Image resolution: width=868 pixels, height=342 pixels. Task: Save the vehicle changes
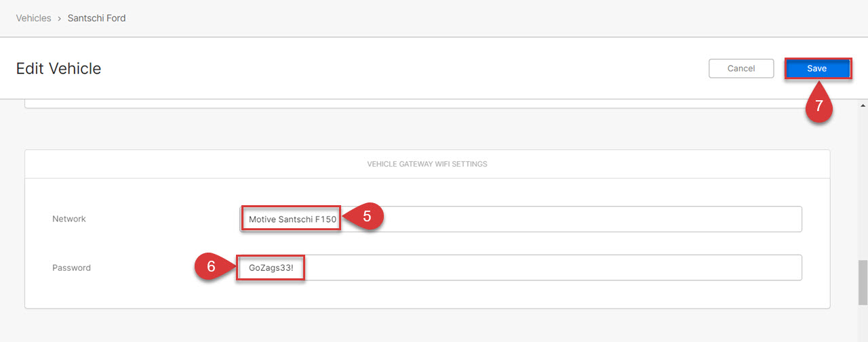(x=817, y=68)
